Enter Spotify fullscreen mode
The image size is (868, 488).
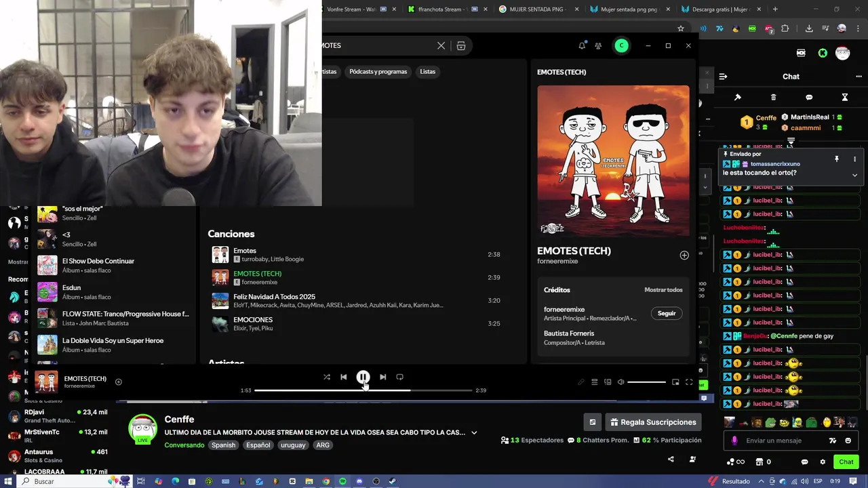pos(689,382)
